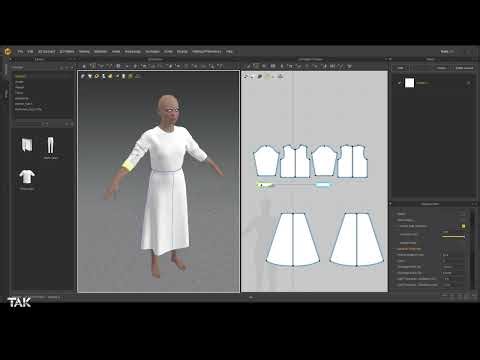
Task: Click the dark square display icon in the 2D window
Action: click(x=260, y=76)
